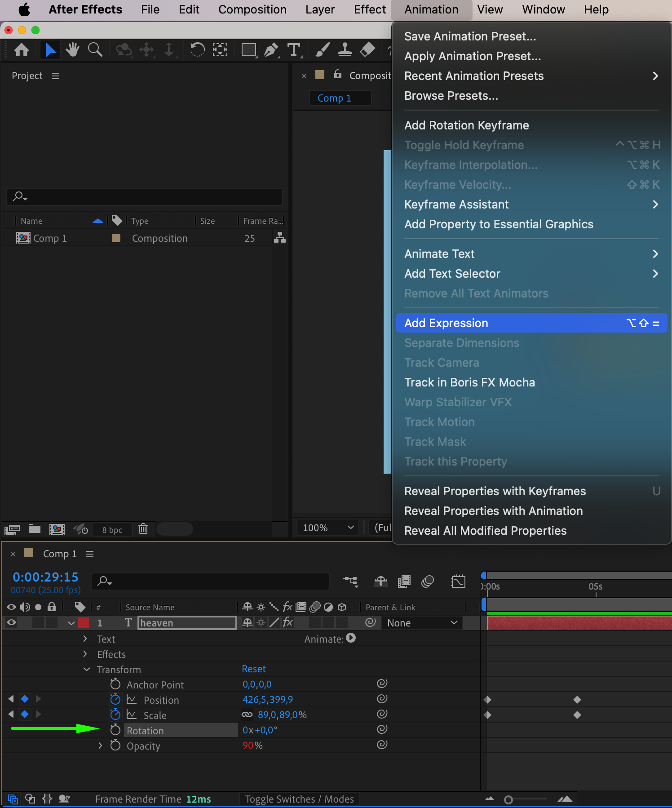
Task: Expand the Text property group
Action: 85,639
